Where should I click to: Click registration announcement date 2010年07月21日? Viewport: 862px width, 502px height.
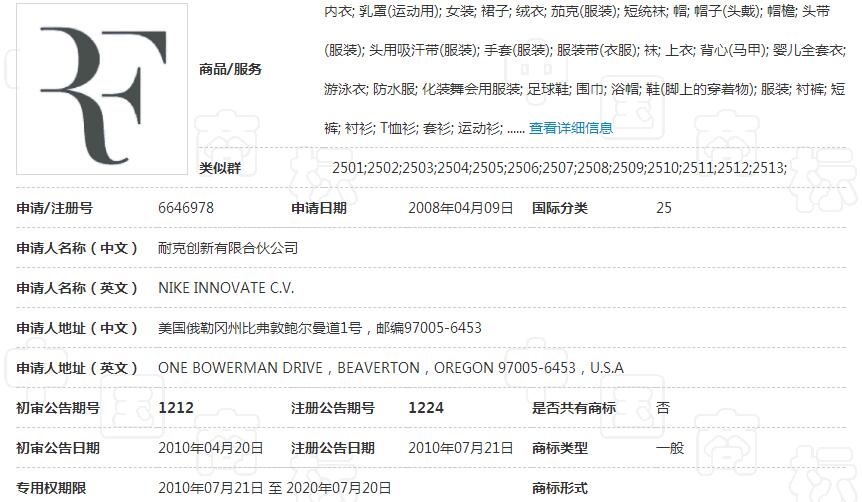click(x=460, y=448)
